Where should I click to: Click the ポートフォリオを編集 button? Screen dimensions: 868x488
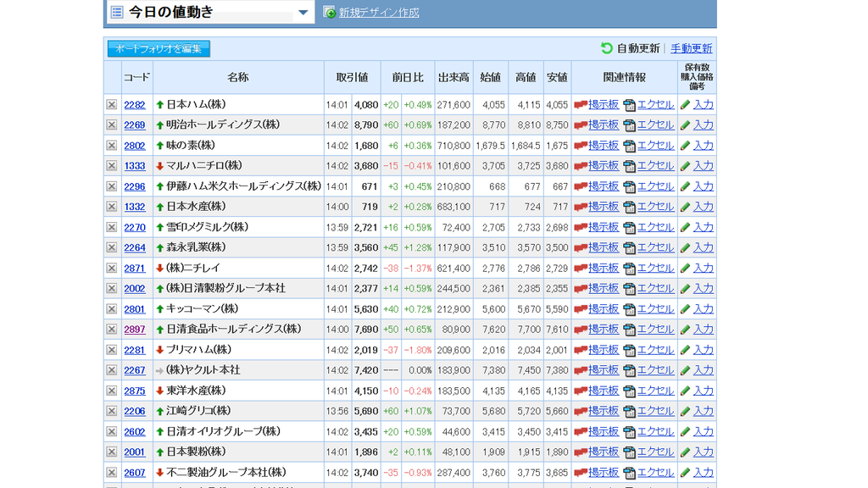(x=159, y=48)
